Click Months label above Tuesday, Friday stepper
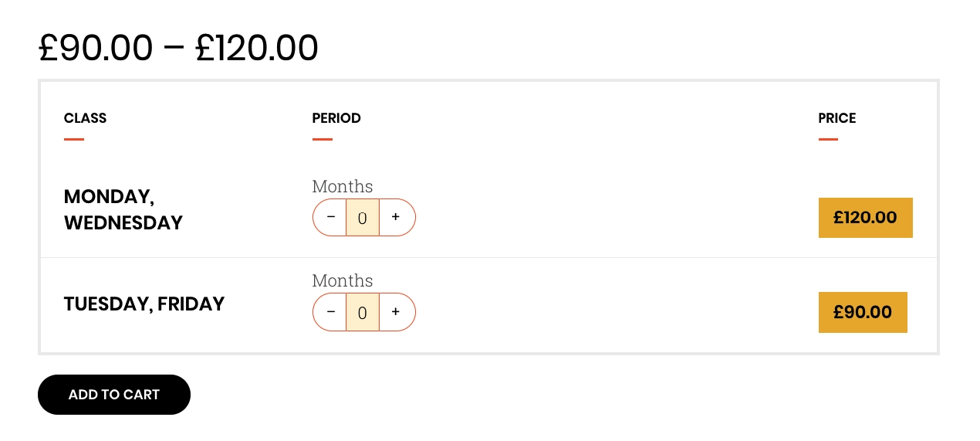This screenshot has width=980, height=441. (x=342, y=281)
